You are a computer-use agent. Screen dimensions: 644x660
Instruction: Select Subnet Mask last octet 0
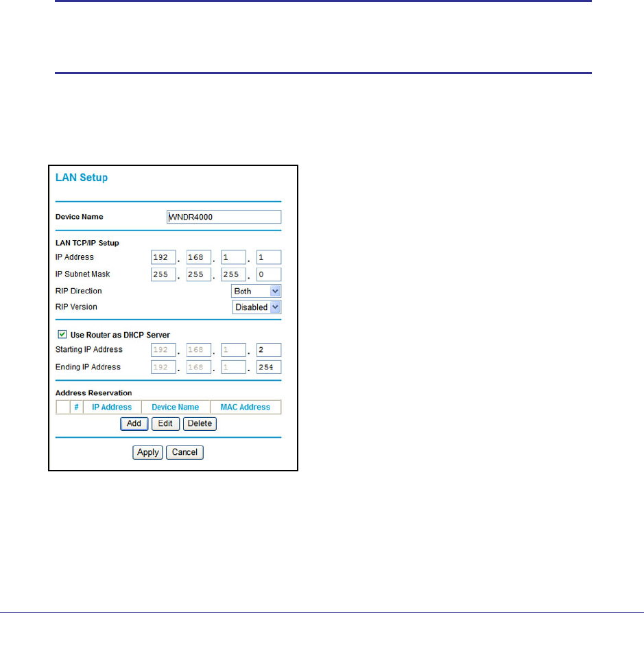tap(269, 274)
